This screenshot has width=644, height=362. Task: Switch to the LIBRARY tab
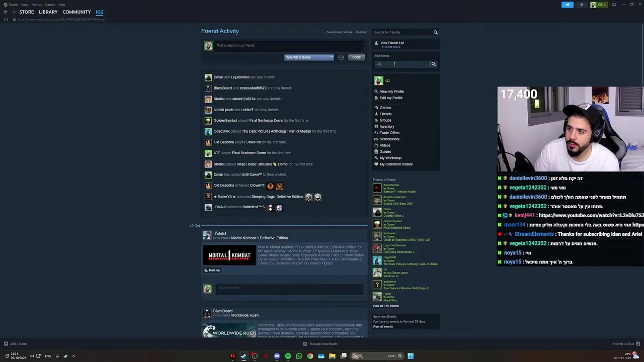pyautogui.click(x=48, y=12)
